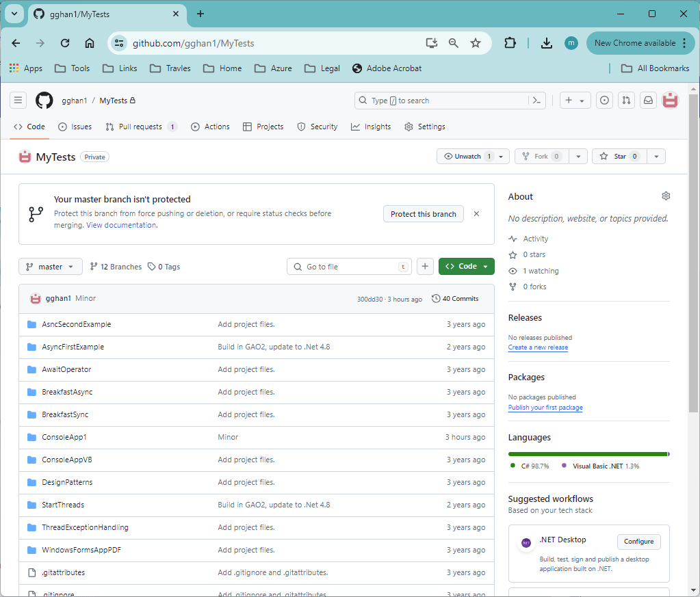Viewport: 700px width, 597px height.
Task: Open the pull requests shortcut icon in header
Action: click(x=626, y=101)
